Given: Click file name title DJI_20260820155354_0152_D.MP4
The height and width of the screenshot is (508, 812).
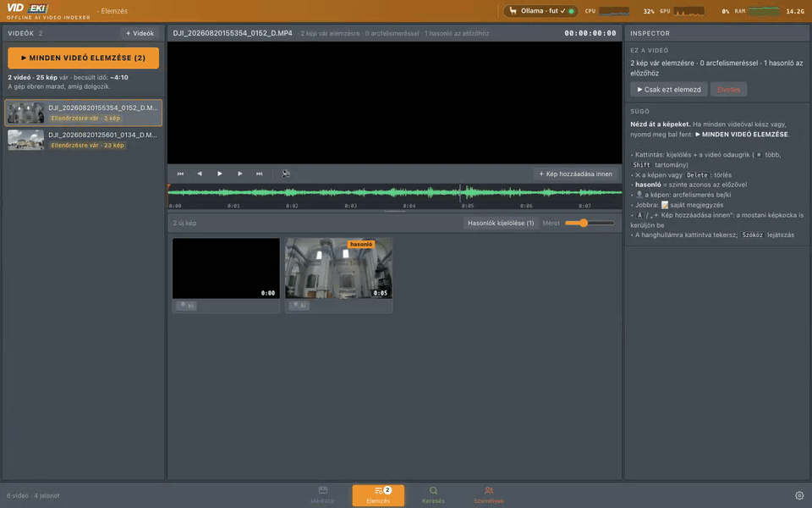Looking at the screenshot, I should [233, 33].
